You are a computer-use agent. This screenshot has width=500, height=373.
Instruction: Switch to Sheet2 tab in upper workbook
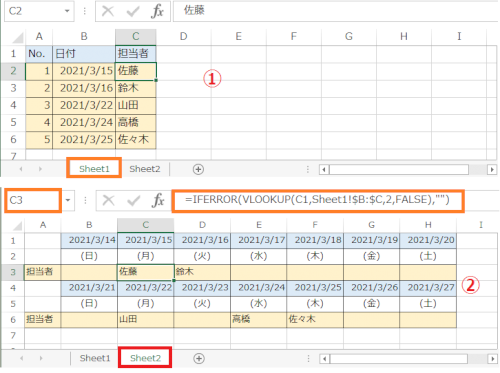(145, 169)
